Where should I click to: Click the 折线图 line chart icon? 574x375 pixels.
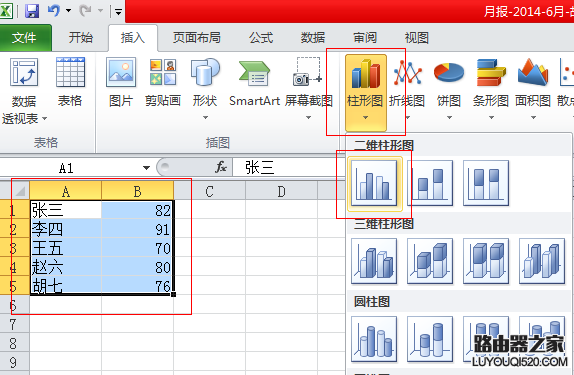point(407,74)
